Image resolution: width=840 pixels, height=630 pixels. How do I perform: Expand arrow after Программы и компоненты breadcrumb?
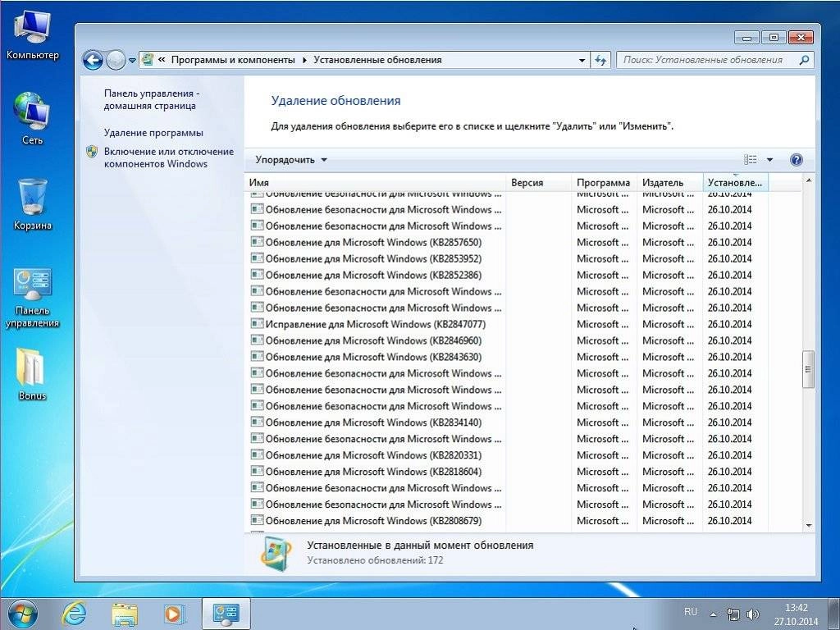304,60
